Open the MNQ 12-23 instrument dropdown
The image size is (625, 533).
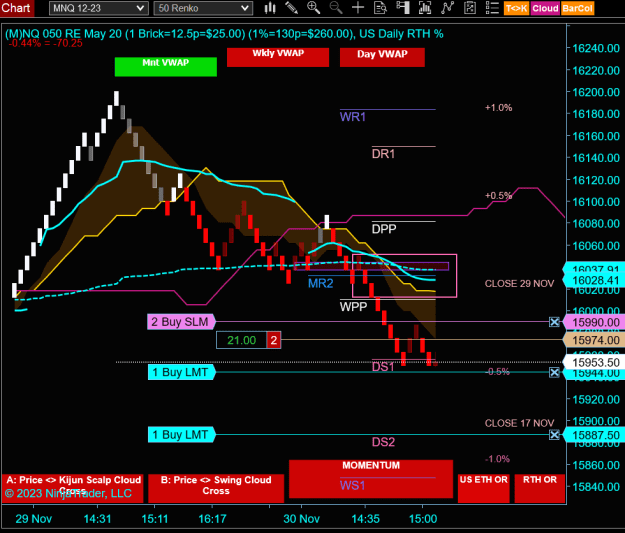coord(98,8)
